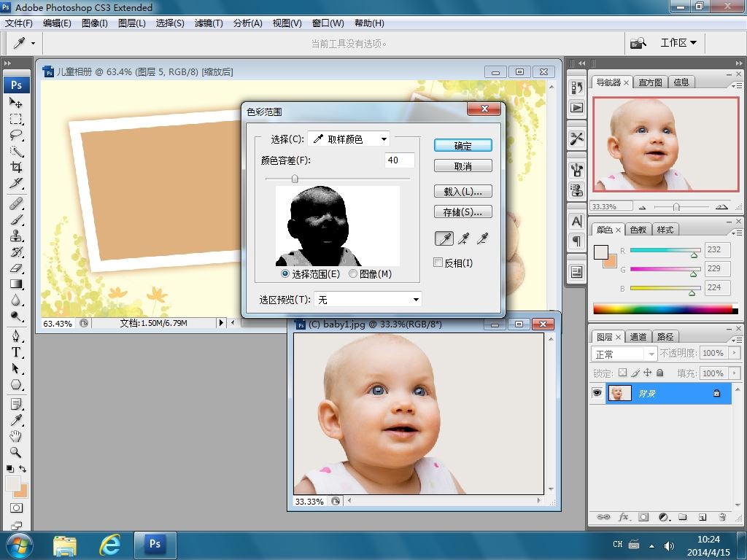Switch to the 色板 tab
The width and height of the screenshot is (747, 560).
tap(638, 230)
